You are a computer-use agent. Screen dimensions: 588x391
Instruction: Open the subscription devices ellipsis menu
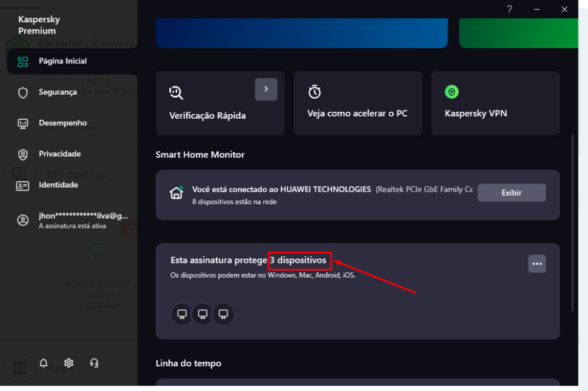tap(537, 264)
